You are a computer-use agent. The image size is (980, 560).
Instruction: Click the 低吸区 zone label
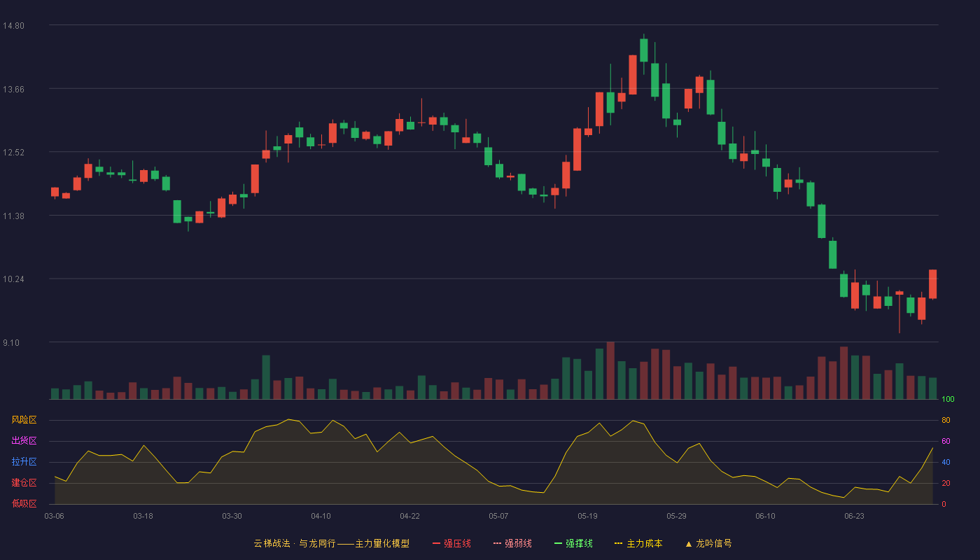[24, 503]
